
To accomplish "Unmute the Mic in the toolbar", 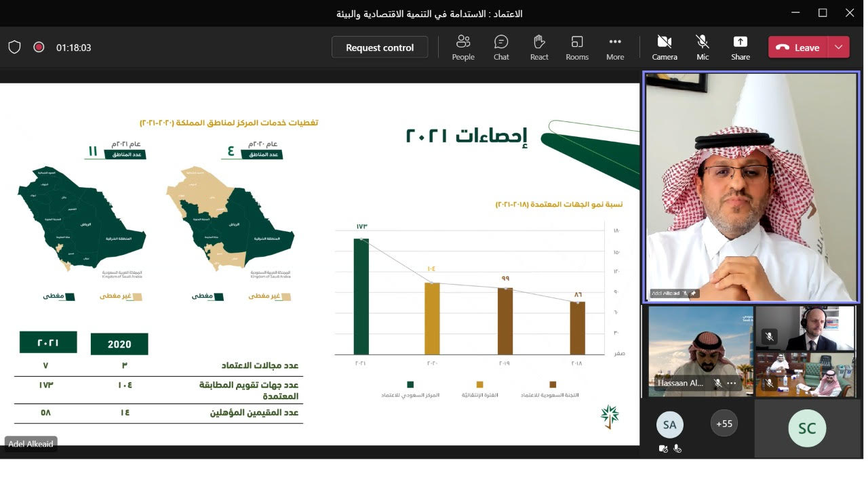I will (x=703, y=47).
